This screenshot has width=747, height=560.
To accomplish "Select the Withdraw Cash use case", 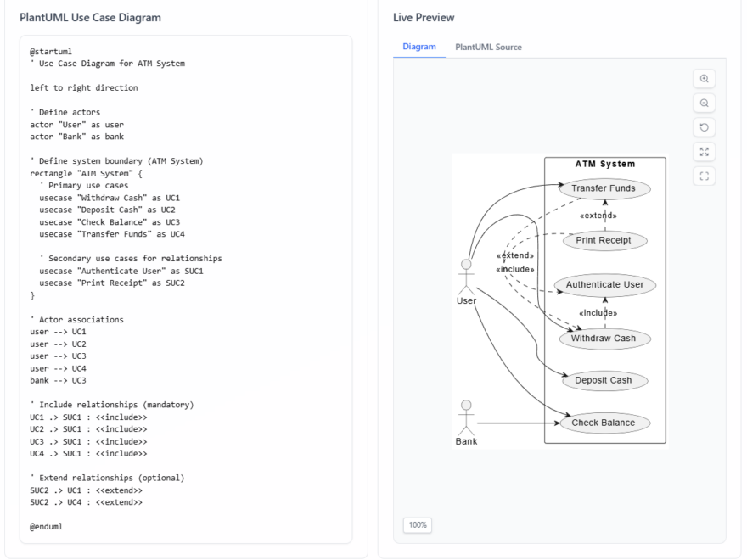I will point(604,338).
